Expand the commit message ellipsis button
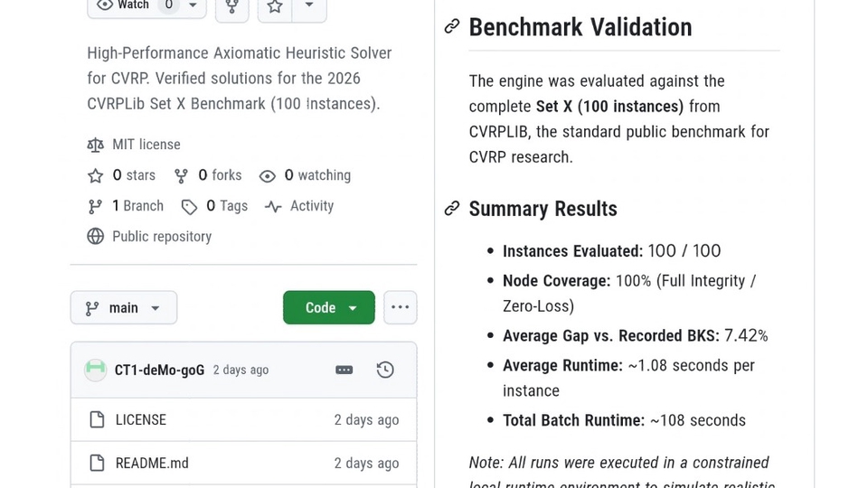Image resolution: width=868 pixels, height=488 pixels. point(344,370)
